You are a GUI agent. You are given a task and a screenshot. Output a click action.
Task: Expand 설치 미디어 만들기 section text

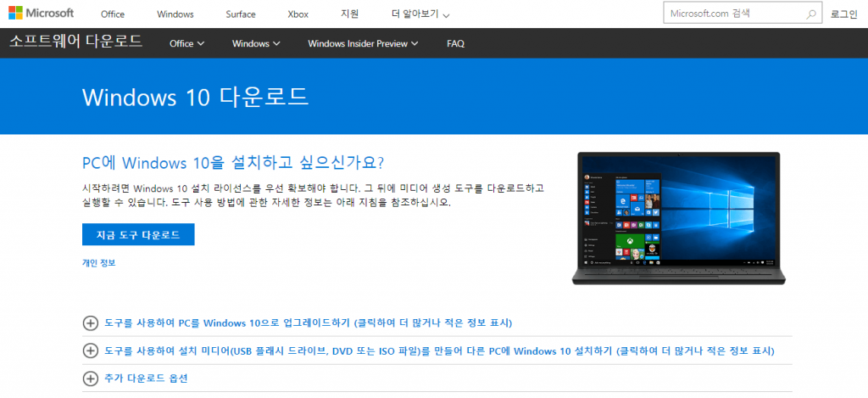440,350
